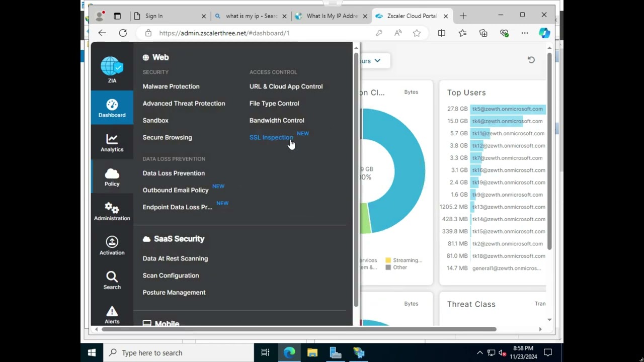Open Analytics in the sidebar
Screen dimensions: 644x362
click(112, 143)
